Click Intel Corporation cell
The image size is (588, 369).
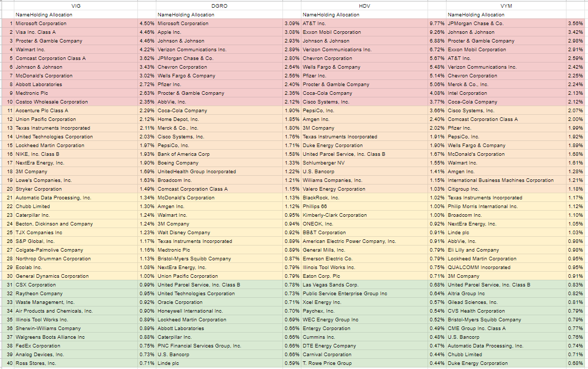point(506,93)
